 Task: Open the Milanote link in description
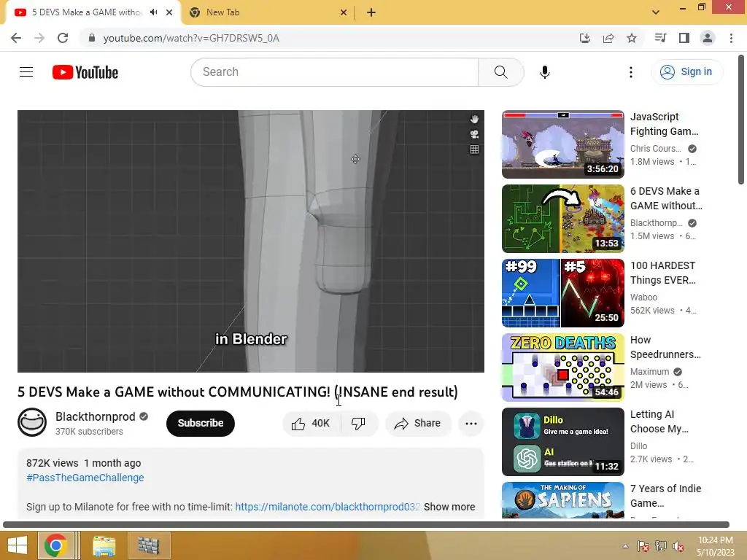(x=328, y=507)
